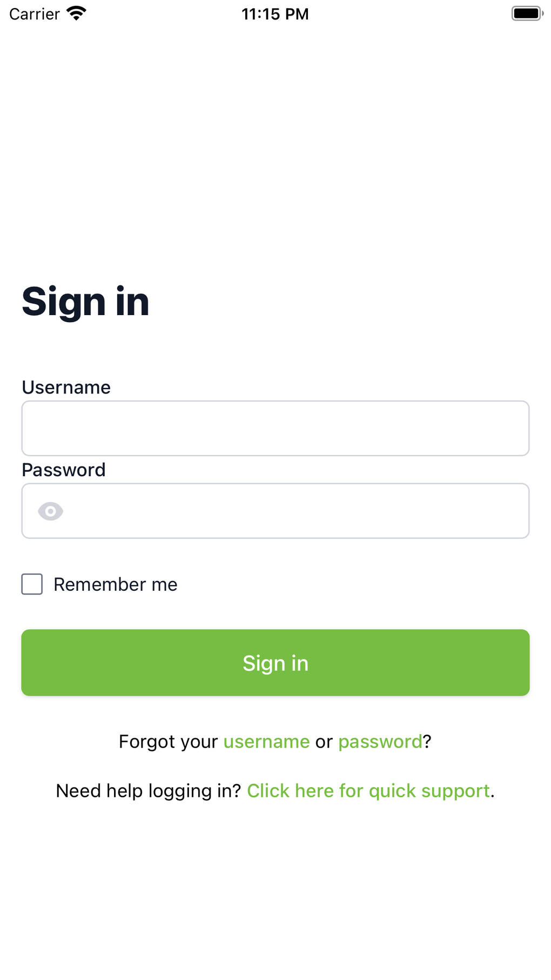Click here for quick support link
This screenshot has height=980, width=551.
pos(368,791)
